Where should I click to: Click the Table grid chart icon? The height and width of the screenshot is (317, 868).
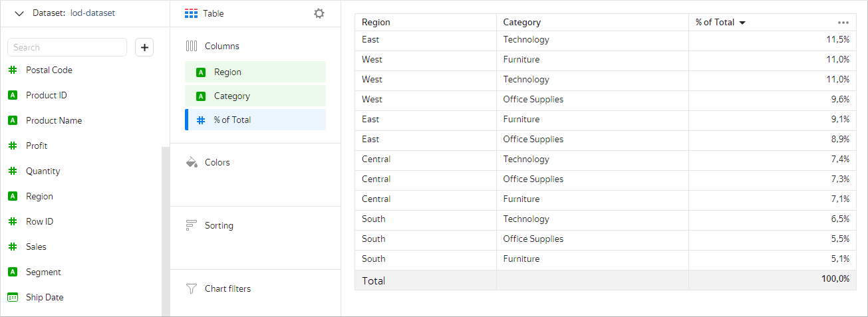192,13
